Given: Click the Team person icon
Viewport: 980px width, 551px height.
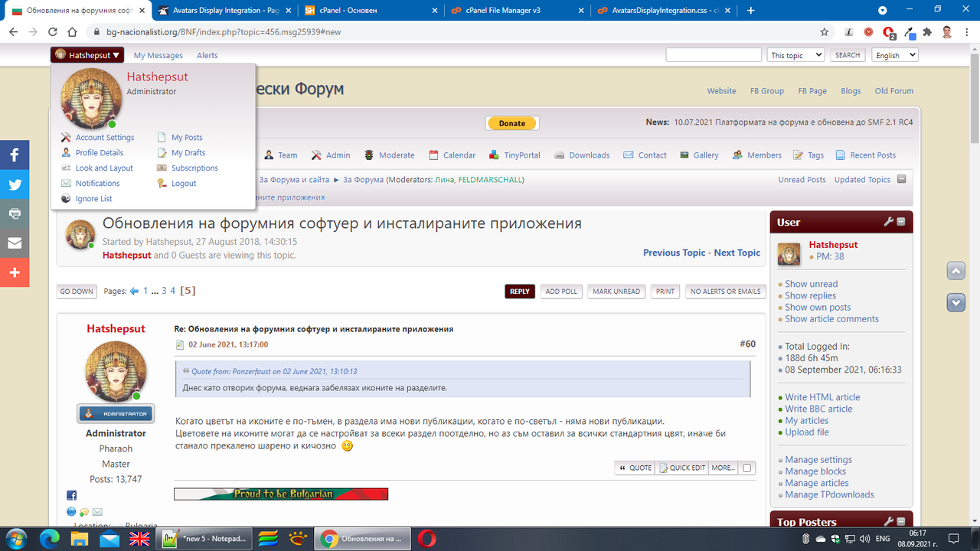Looking at the screenshot, I should pyautogui.click(x=269, y=155).
